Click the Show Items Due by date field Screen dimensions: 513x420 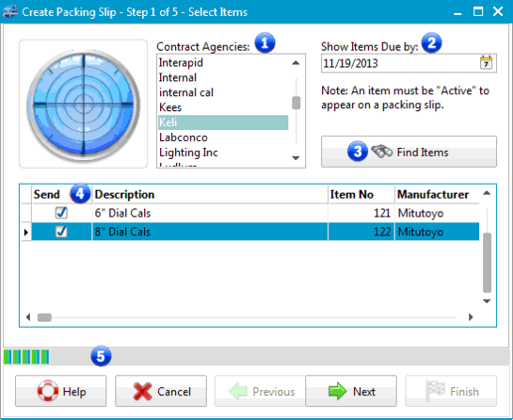pos(400,63)
